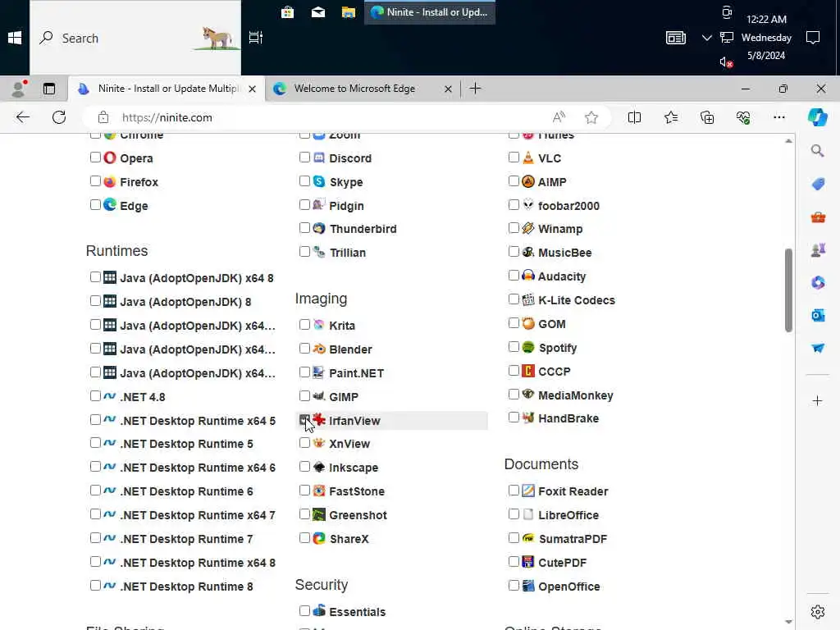Add Edge sidebar app plus button

click(x=818, y=400)
